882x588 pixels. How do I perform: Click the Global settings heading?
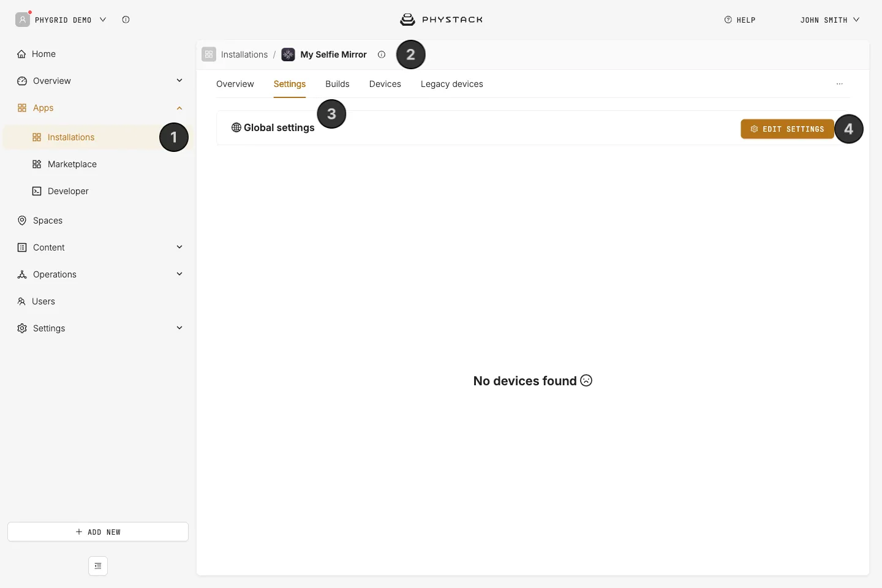pos(273,127)
